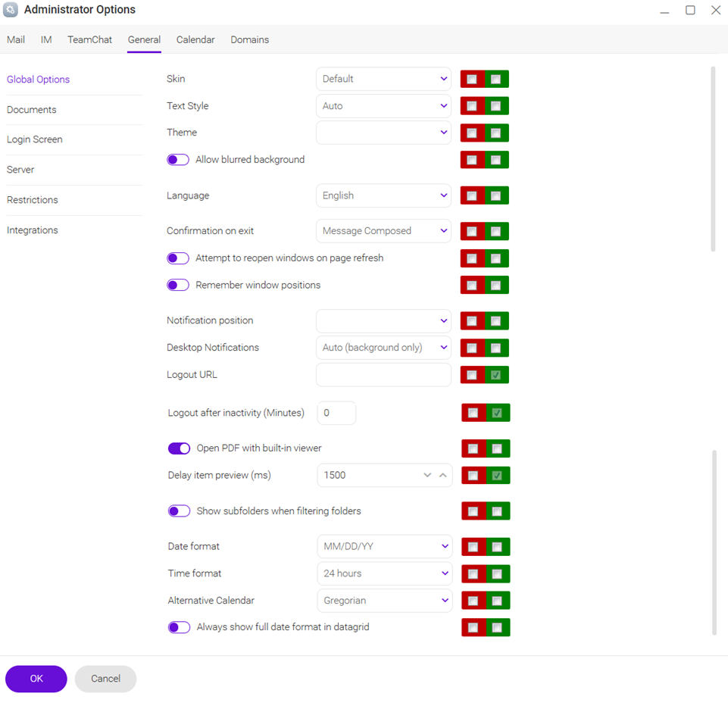This screenshot has height=712, width=728.
Task: Increase Delay item preview value with up arrow
Action: click(442, 475)
